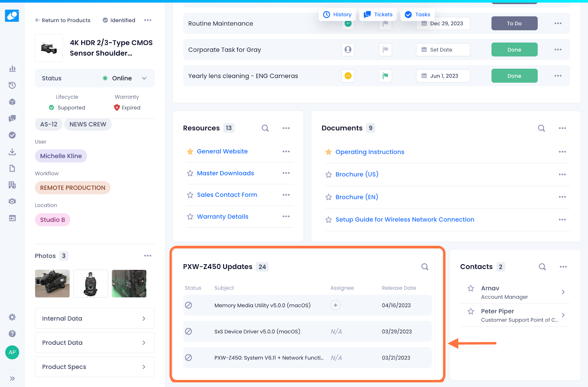
Task: Open the downloads sidebar icon
Action: tap(12, 152)
